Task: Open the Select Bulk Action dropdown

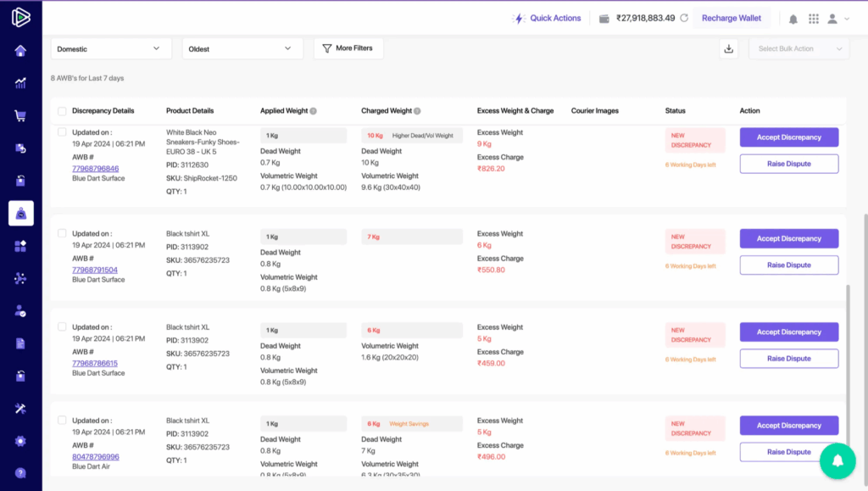Action: point(798,49)
